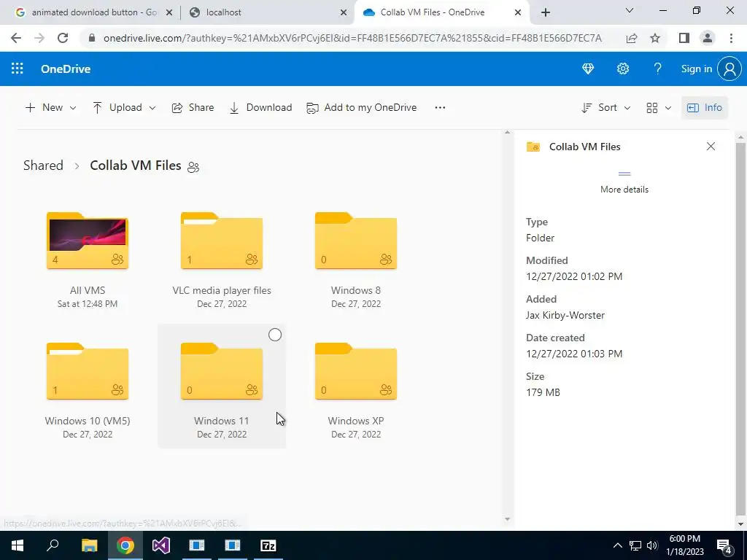Open the Chrome profile icon
The width and height of the screenshot is (747, 560).
(708, 38)
